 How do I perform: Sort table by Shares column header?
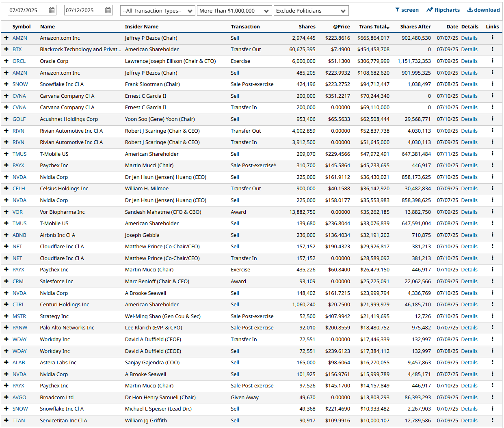[307, 26]
